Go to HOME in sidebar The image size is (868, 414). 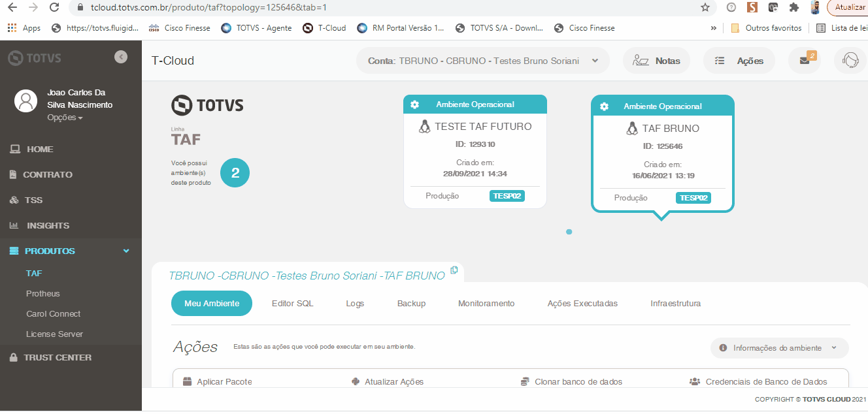click(40, 150)
